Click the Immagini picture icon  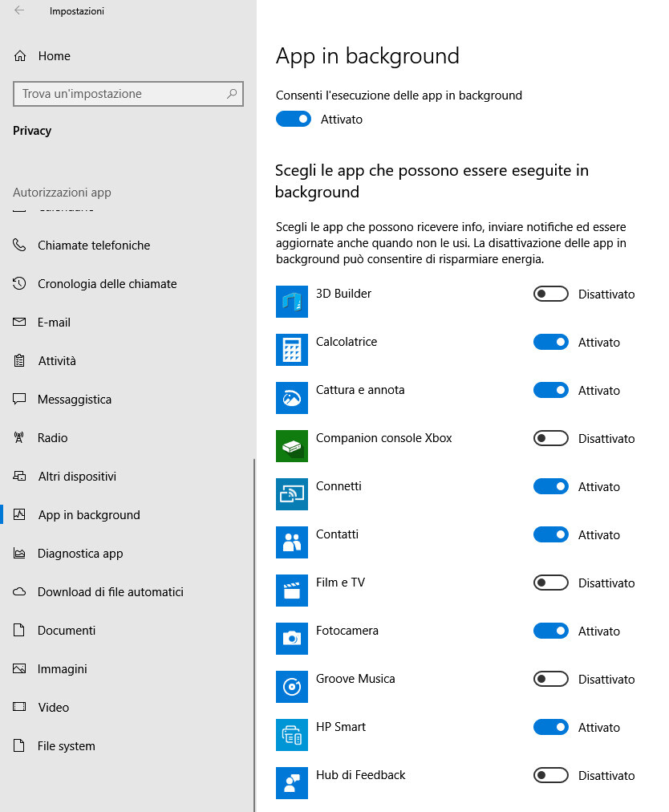click(19, 668)
